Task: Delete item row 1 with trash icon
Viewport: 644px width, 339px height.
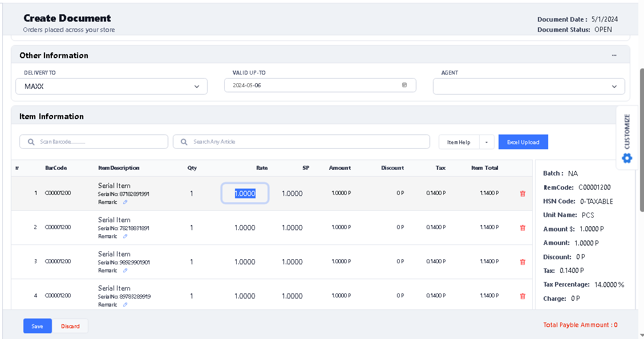Action: pos(523,194)
